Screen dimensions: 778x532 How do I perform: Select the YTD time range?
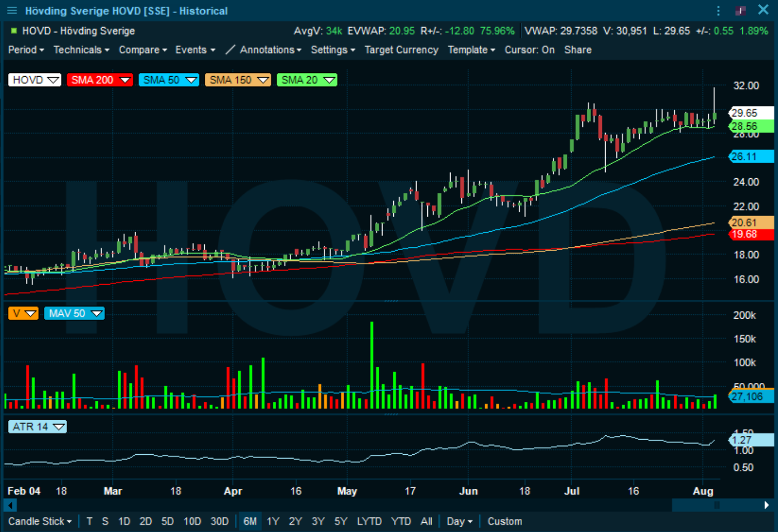(x=401, y=521)
